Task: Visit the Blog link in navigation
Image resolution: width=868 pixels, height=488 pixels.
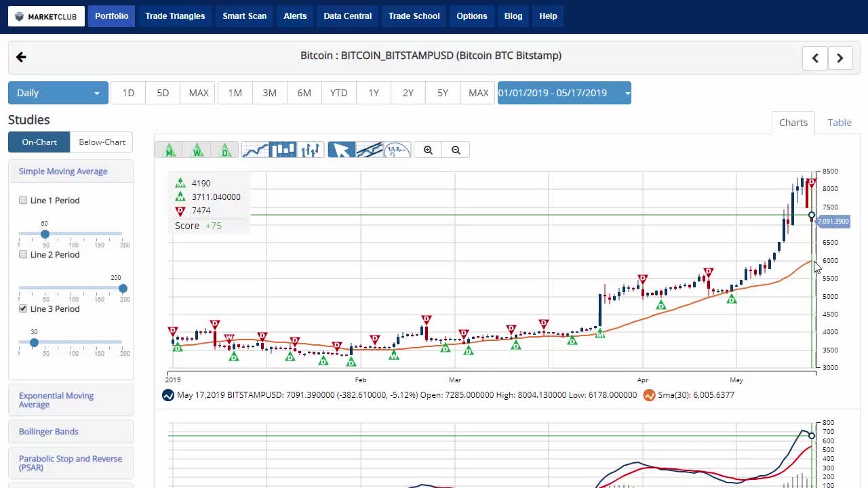Action: click(513, 16)
